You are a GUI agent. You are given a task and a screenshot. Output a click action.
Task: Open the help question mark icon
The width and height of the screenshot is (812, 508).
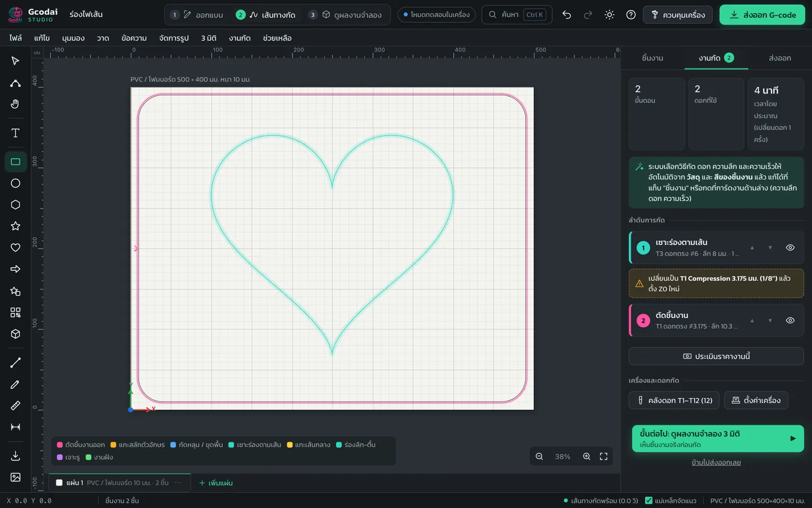[631, 15]
